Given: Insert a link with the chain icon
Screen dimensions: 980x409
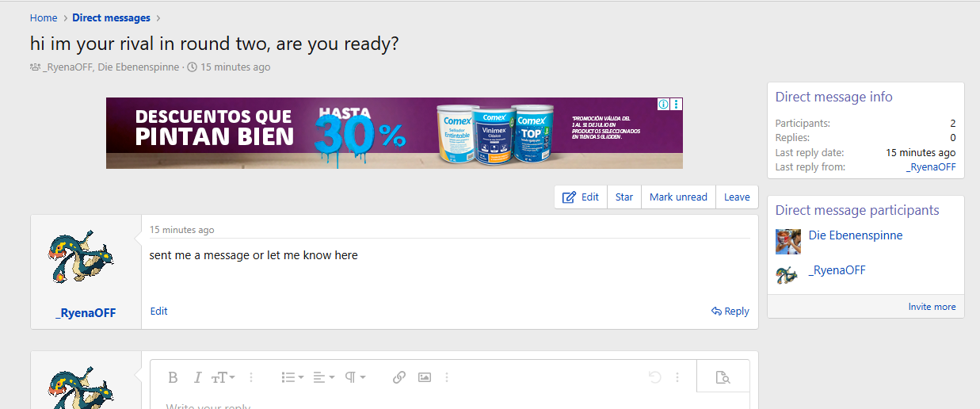Looking at the screenshot, I should (x=399, y=377).
